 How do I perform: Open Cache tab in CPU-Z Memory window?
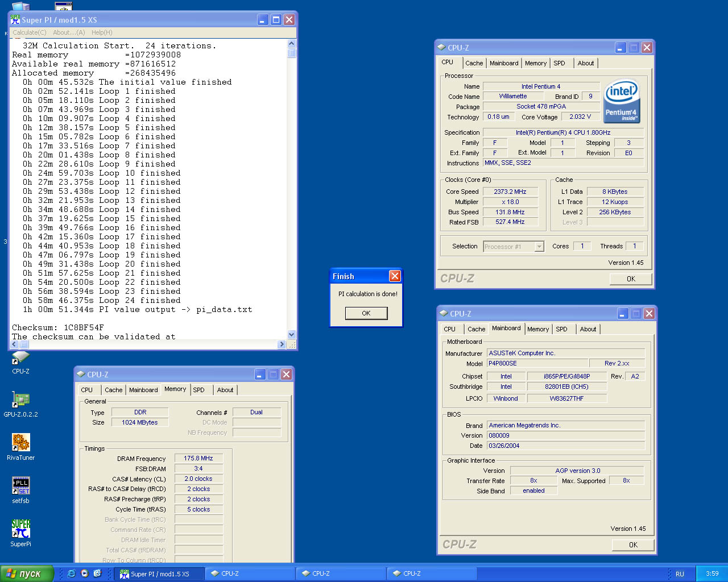click(113, 390)
